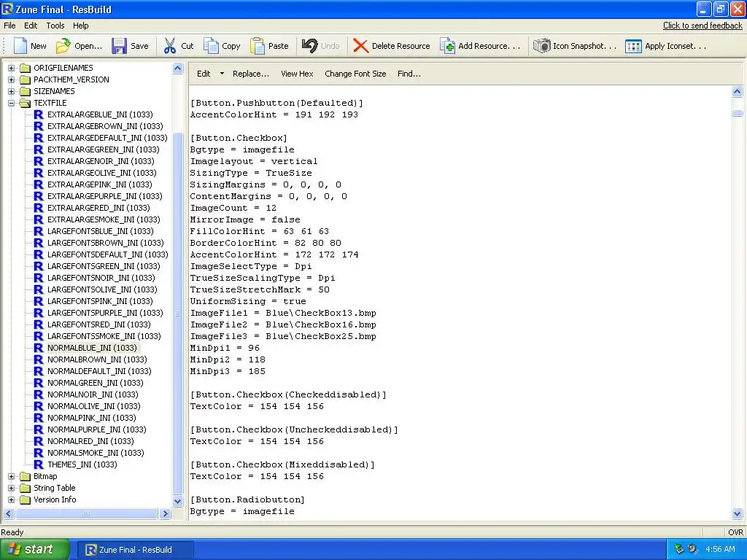
Task: Expand the String Table tree node
Action: pos(12,488)
